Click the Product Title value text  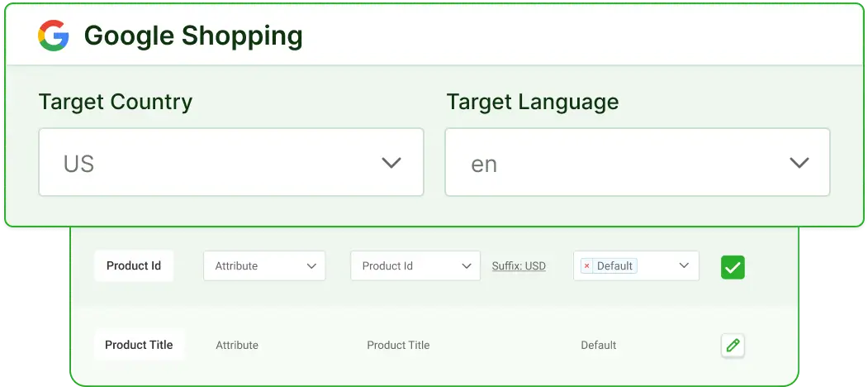pyautogui.click(x=398, y=345)
